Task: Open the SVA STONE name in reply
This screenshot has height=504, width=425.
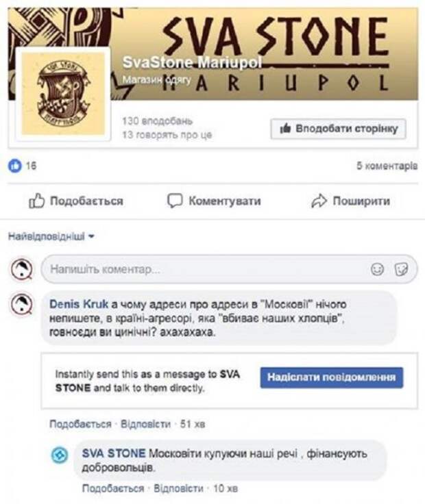Action: (x=114, y=453)
